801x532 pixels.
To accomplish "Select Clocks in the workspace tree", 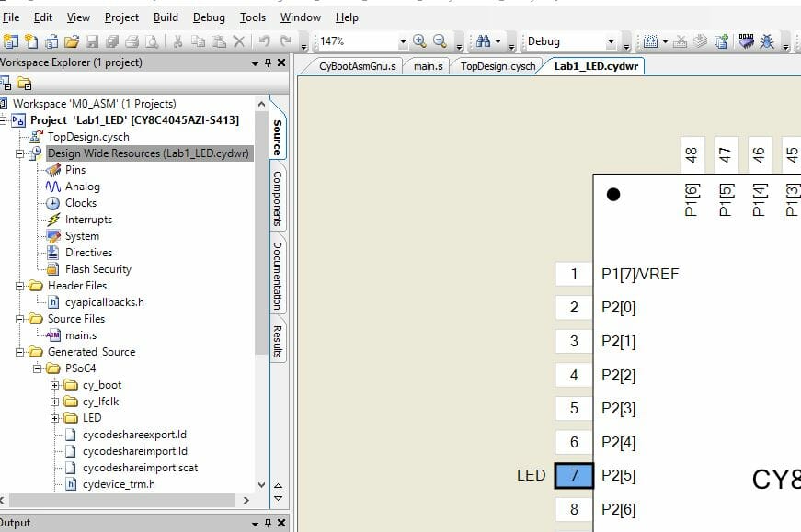I will click(x=81, y=203).
